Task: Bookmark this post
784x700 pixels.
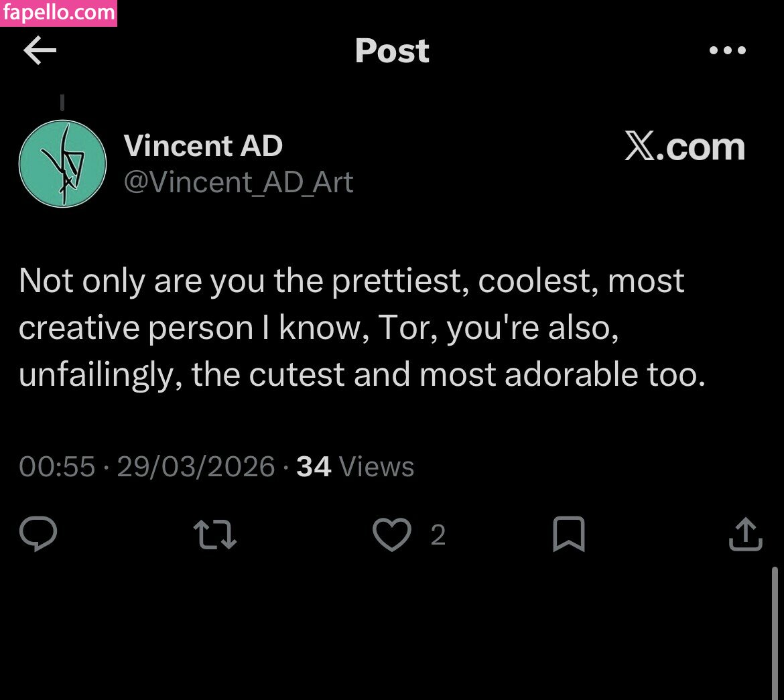Action: pyautogui.click(x=568, y=535)
